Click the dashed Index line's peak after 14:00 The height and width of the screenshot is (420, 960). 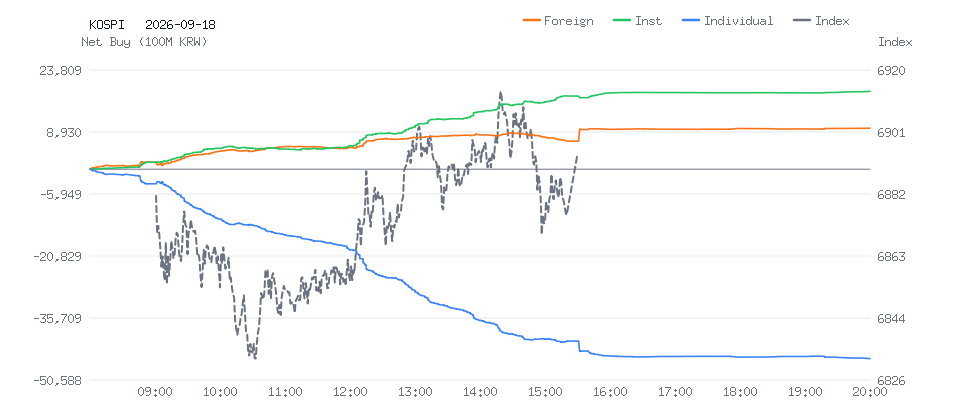click(500, 92)
